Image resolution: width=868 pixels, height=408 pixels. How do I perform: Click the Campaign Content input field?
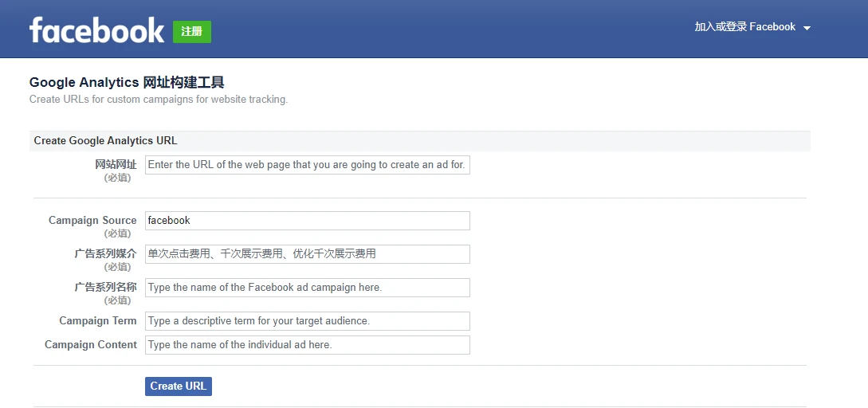coord(307,345)
